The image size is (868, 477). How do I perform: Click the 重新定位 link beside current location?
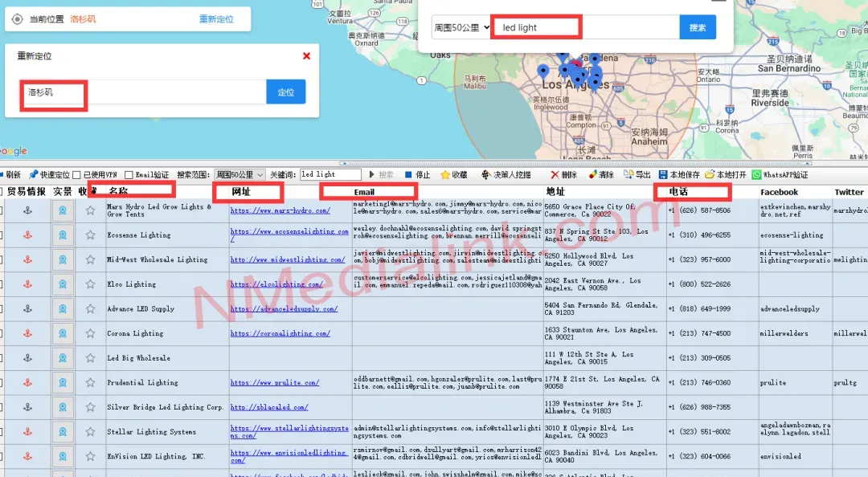coord(216,19)
